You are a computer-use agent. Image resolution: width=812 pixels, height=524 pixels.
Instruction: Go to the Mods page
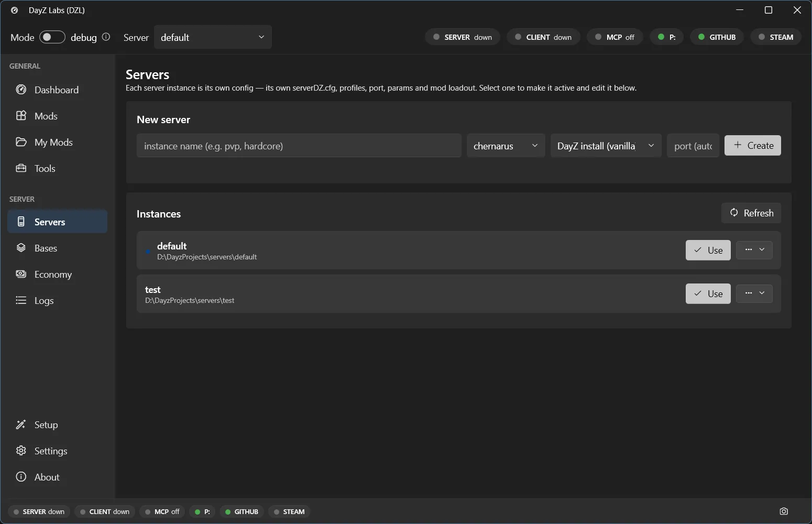click(x=58, y=116)
